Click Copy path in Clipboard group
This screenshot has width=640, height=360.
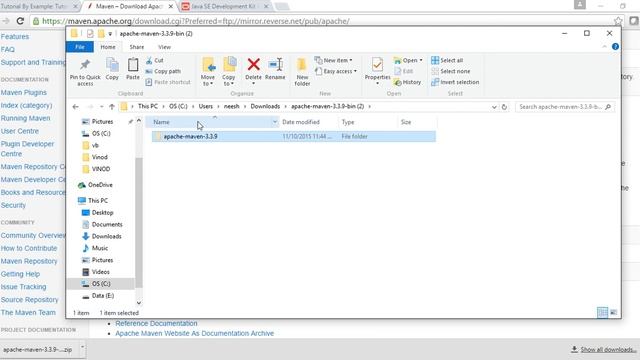tap(163, 71)
